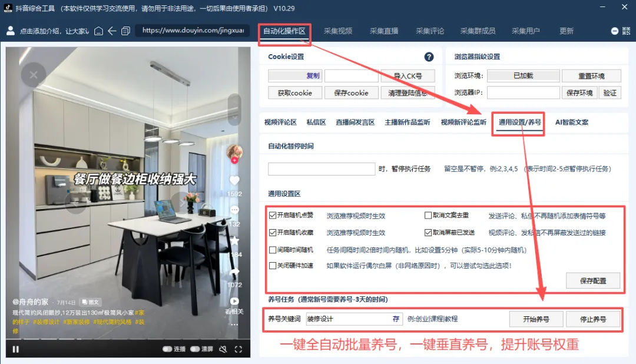This screenshot has width=636, height=364.
Task: Unmute the video via the muted speaker icon
Action: pos(223,349)
